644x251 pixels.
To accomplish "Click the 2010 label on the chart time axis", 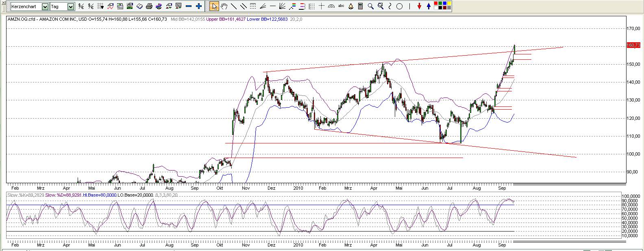I will [x=298, y=188].
